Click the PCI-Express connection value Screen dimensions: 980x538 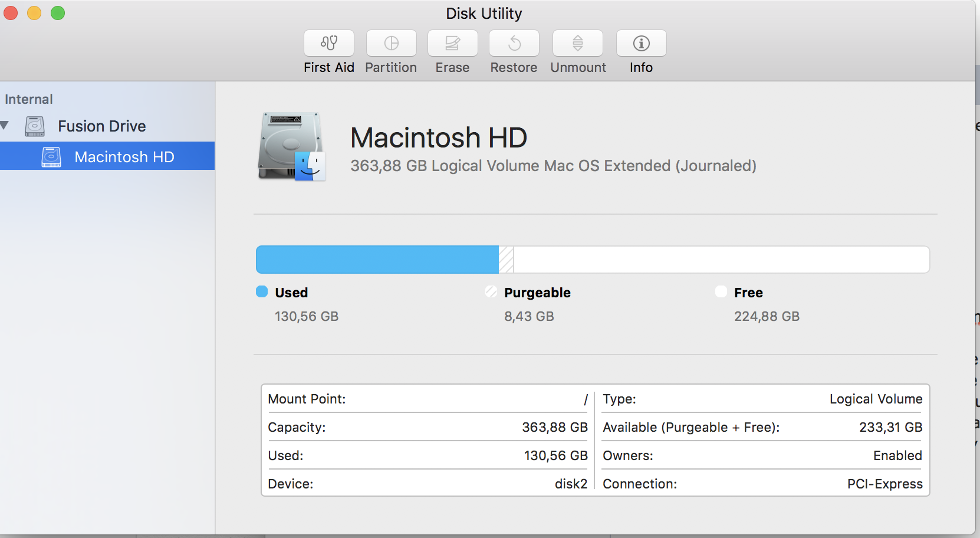(x=884, y=484)
